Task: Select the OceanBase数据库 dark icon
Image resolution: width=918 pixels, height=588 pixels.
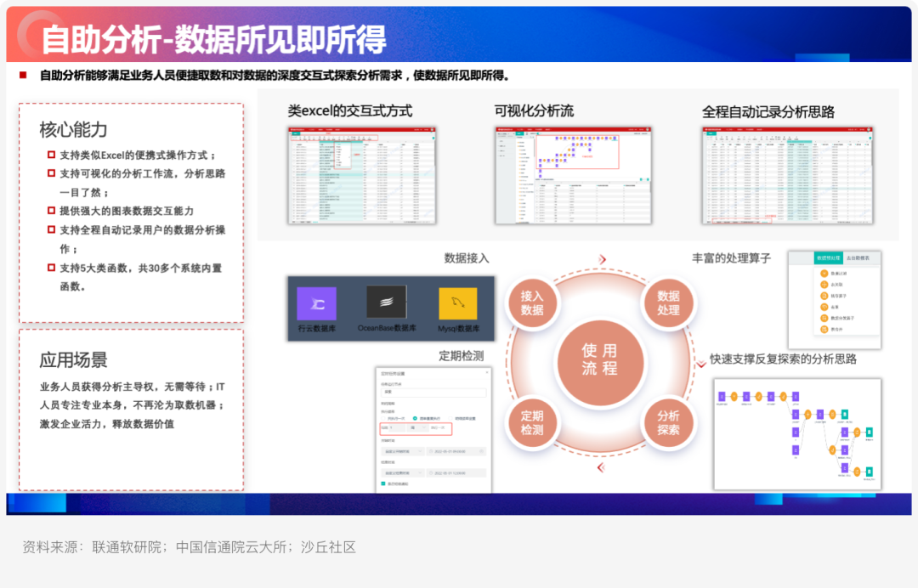Action: pyautogui.click(x=387, y=302)
